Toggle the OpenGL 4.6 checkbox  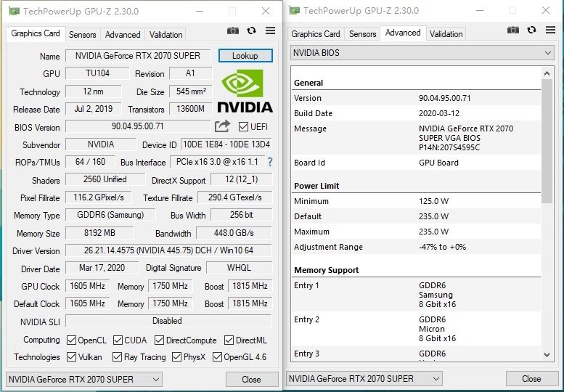(217, 356)
